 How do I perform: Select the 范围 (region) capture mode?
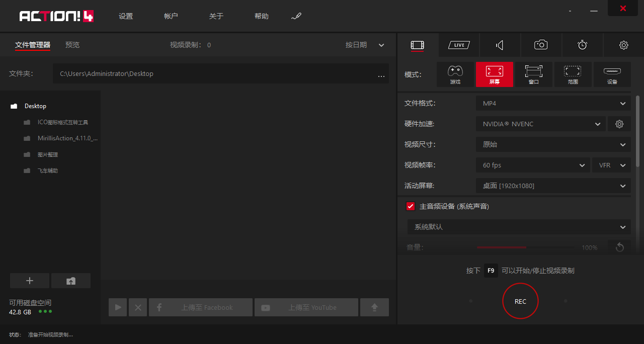[573, 74]
